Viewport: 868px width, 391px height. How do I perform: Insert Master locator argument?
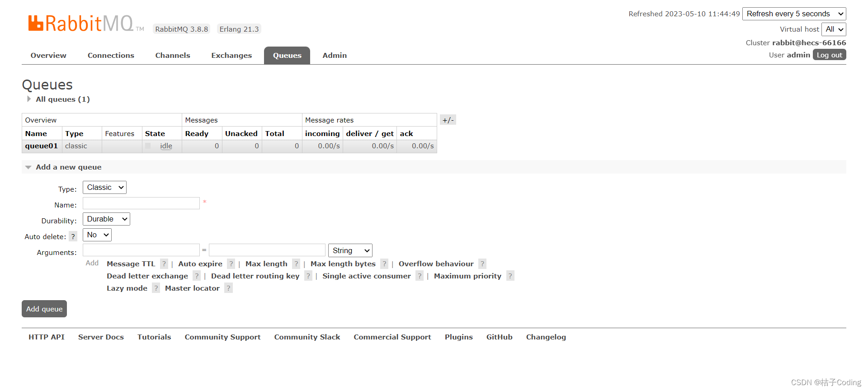192,288
